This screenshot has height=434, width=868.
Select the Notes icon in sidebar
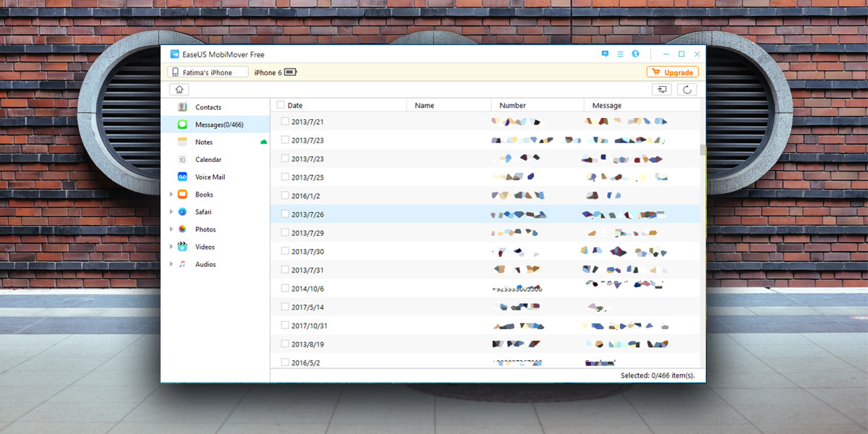pyautogui.click(x=182, y=142)
